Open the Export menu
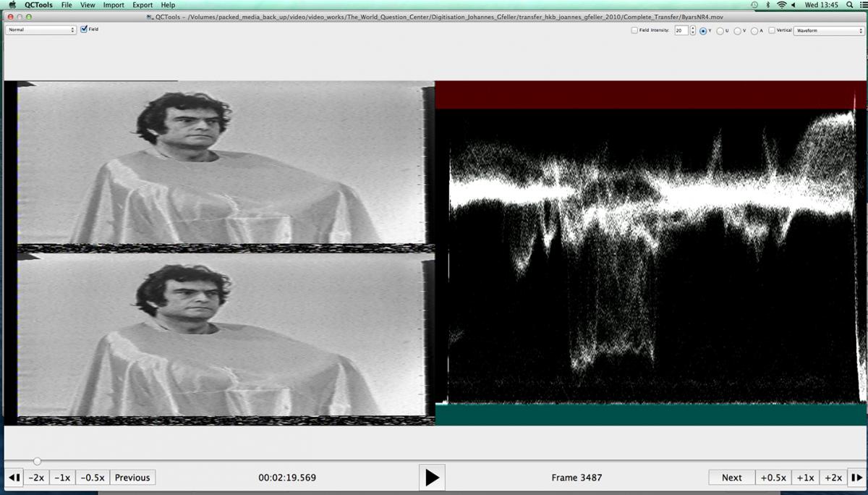Image resolution: width=868 pixels, height=495 pixels. (x=142, y=5)
